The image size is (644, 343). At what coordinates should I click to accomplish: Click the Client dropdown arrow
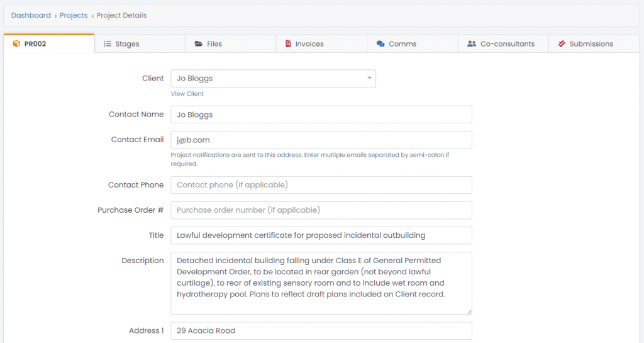tap(369, 78)
